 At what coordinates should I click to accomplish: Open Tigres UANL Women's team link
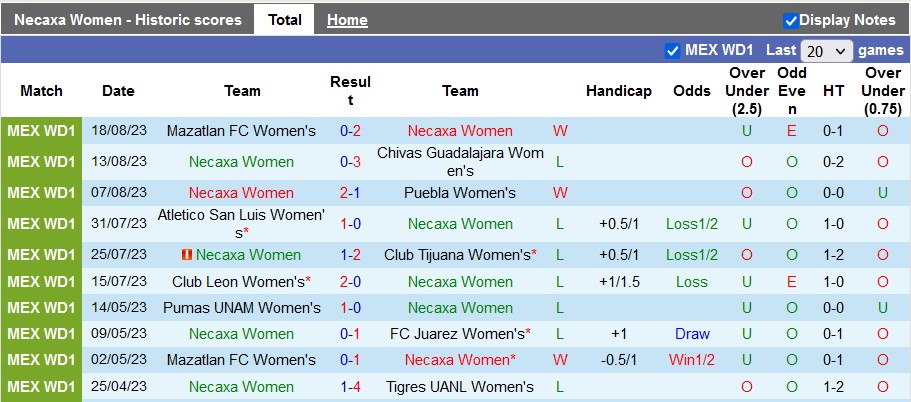[460, 387]
